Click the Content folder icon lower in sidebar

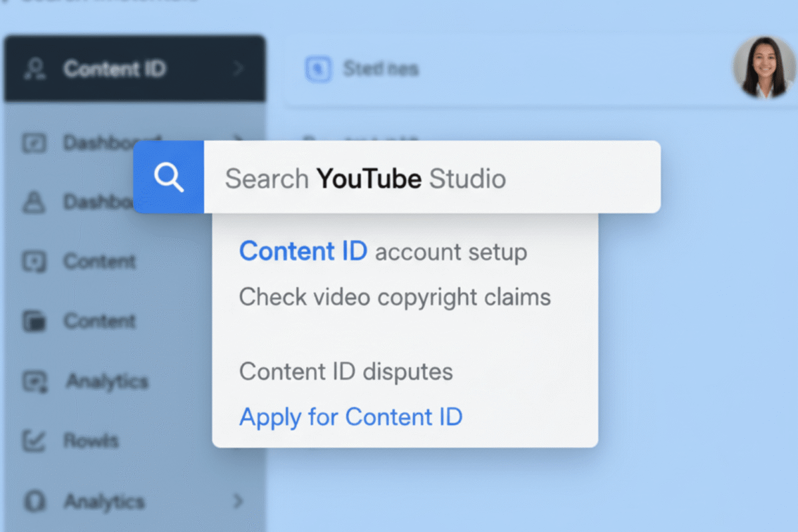[35, 321]
